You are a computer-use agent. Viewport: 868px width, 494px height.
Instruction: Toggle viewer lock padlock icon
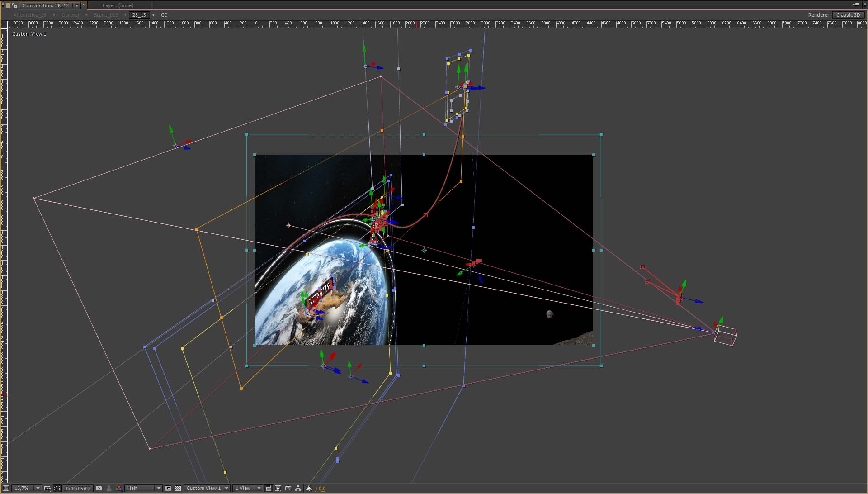[15, 5]
